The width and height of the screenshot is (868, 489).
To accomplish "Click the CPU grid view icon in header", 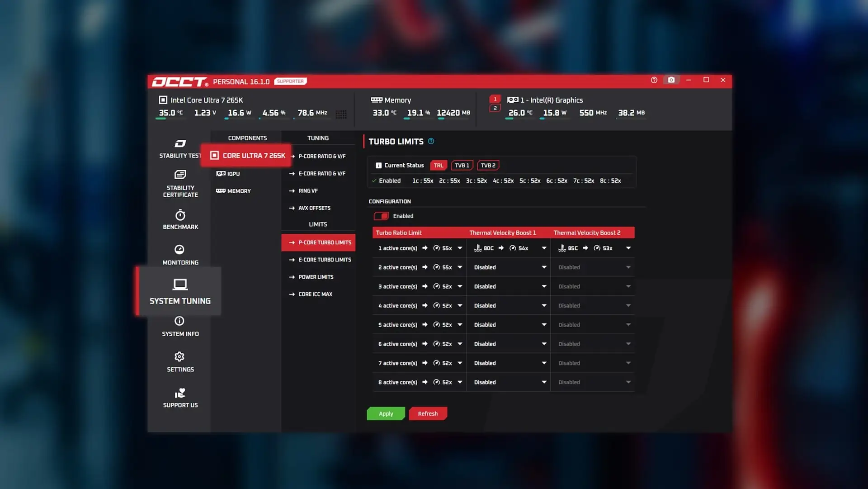I will coord(341,114).
